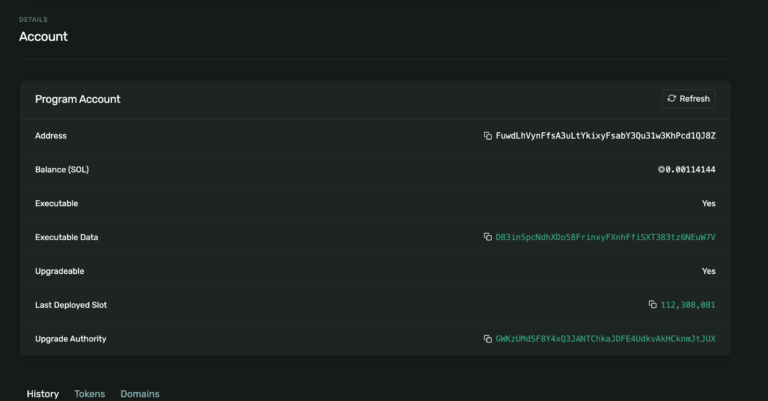Click the Upgradeable row's Yes value
This screenshot has width=768, height=401.
click(x=708, y=271)
